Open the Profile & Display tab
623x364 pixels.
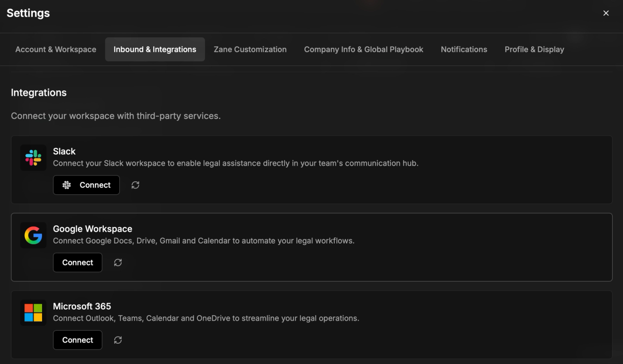pyautogui.click(x=534, y=49)
